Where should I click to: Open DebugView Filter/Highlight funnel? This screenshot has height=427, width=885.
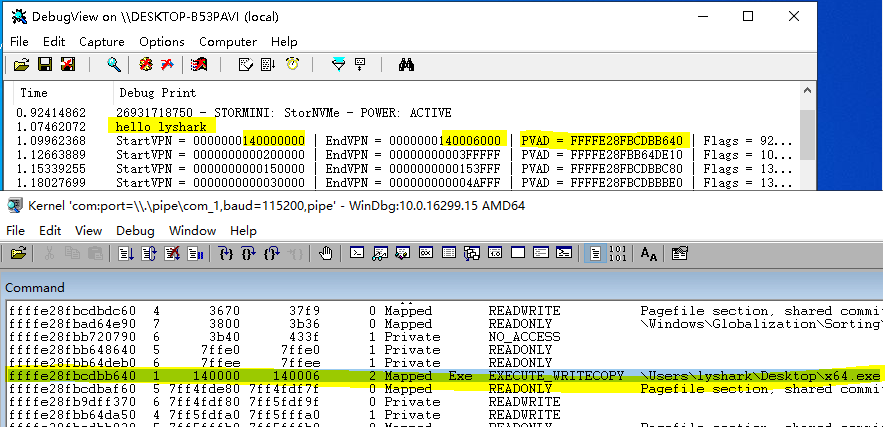point(338,65)
